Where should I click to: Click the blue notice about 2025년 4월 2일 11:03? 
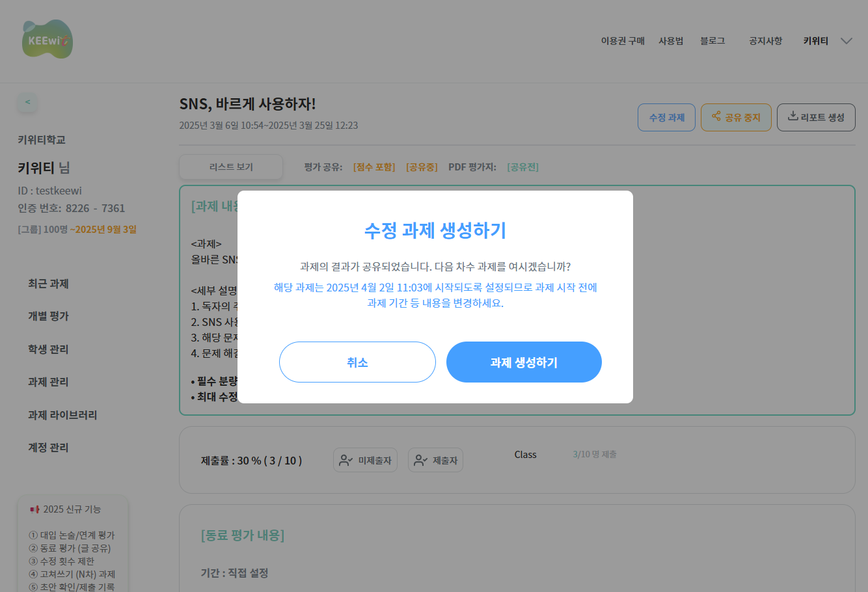tap(435, 295)
